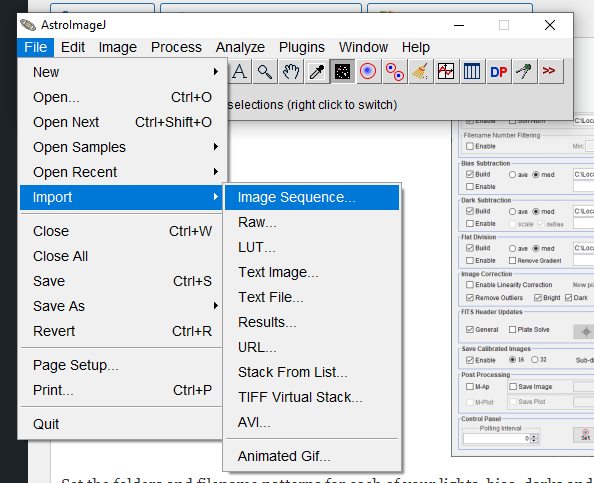Toggle Flat Division Build checkbox
The image size is (594, 483).
pos(470,248)
